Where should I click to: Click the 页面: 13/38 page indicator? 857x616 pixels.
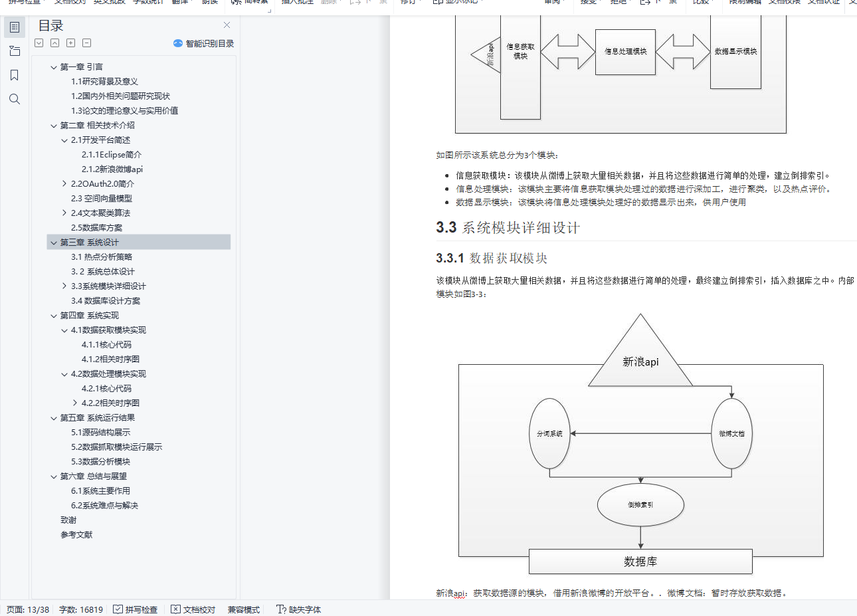pos(28,609)
